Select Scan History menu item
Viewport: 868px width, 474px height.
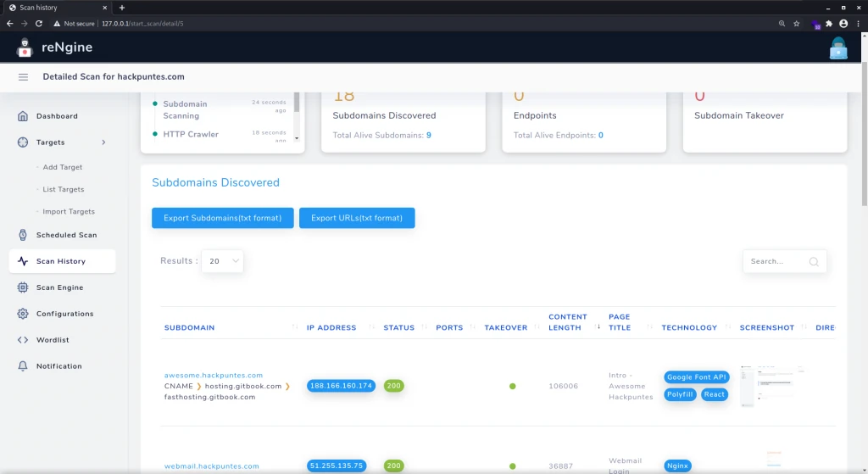point(62,261)
